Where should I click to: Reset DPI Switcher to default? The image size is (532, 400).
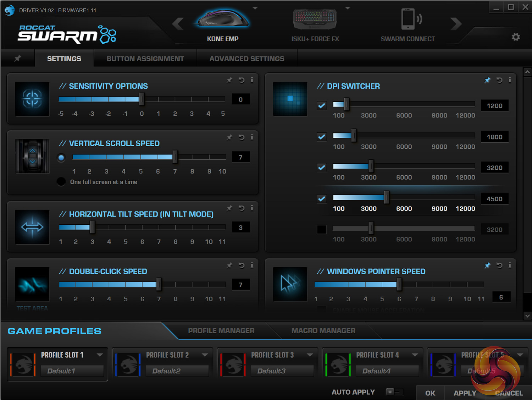pyautogui.click(x=499, y=80)
